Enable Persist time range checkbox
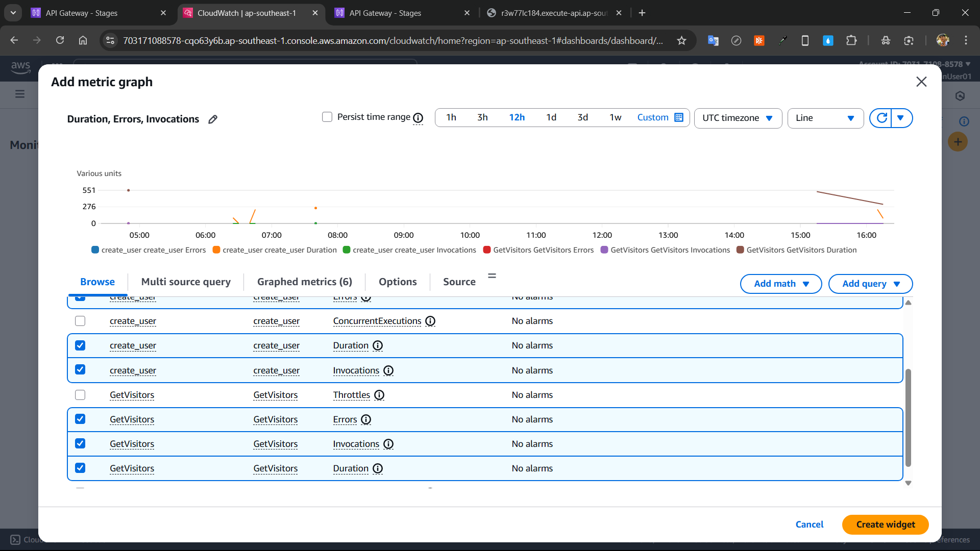 click(327, 117)
